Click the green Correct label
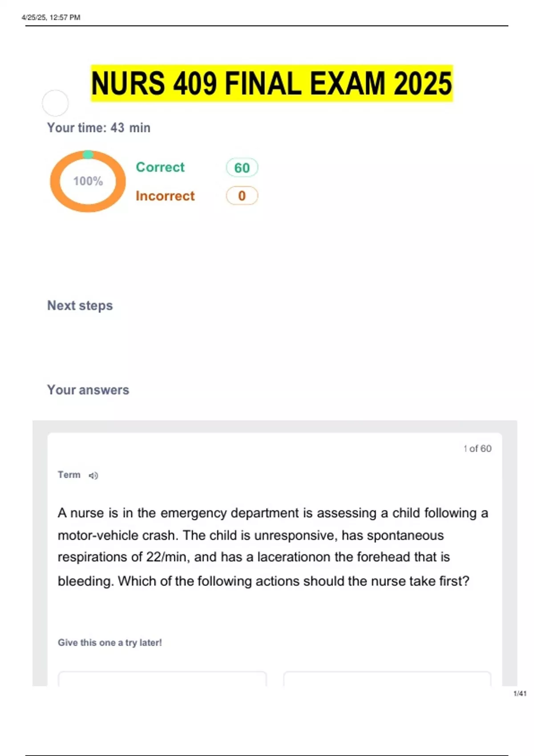The height and width of the screenshot is (756, 534). pos(160,167)
